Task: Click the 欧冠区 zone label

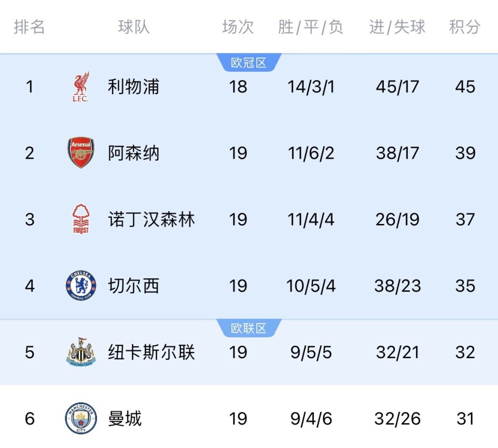Action: coord(248,63)
